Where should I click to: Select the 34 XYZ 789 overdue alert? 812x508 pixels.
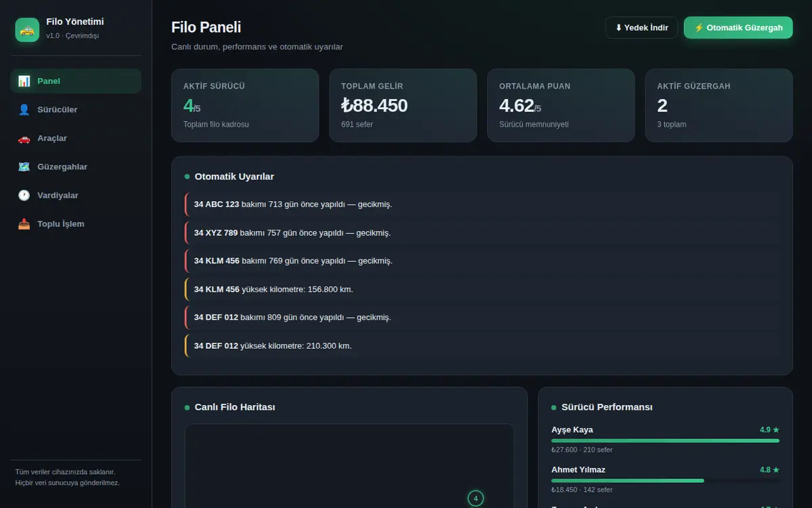coord(482,233)
